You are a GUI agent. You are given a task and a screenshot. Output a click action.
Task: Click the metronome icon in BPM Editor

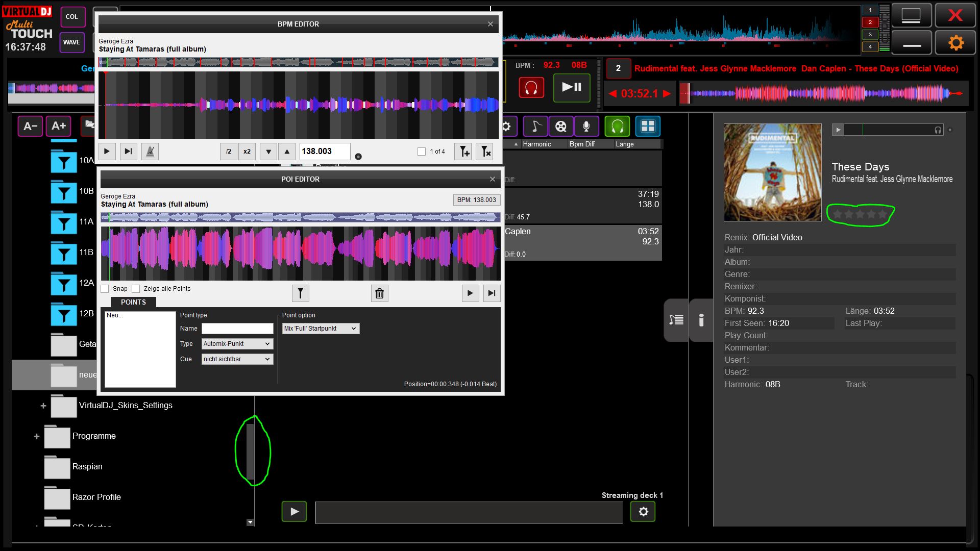point(150,152)
